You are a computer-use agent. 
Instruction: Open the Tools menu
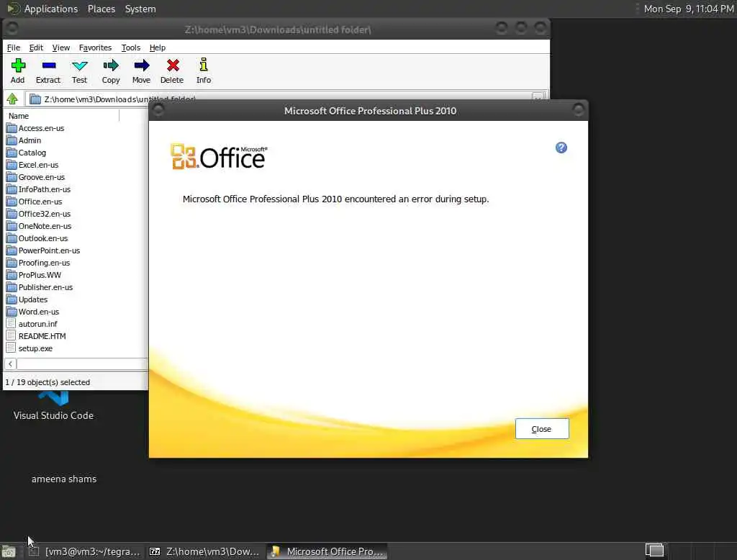tap(131, 48)
